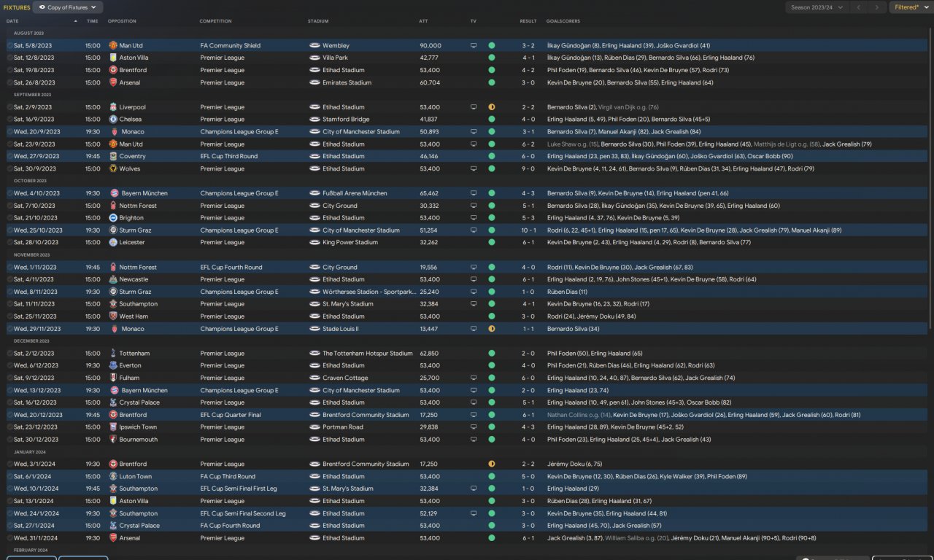Click the Leicester club badge
This screenshot has width=934, height=560.
tap(113, 242)
